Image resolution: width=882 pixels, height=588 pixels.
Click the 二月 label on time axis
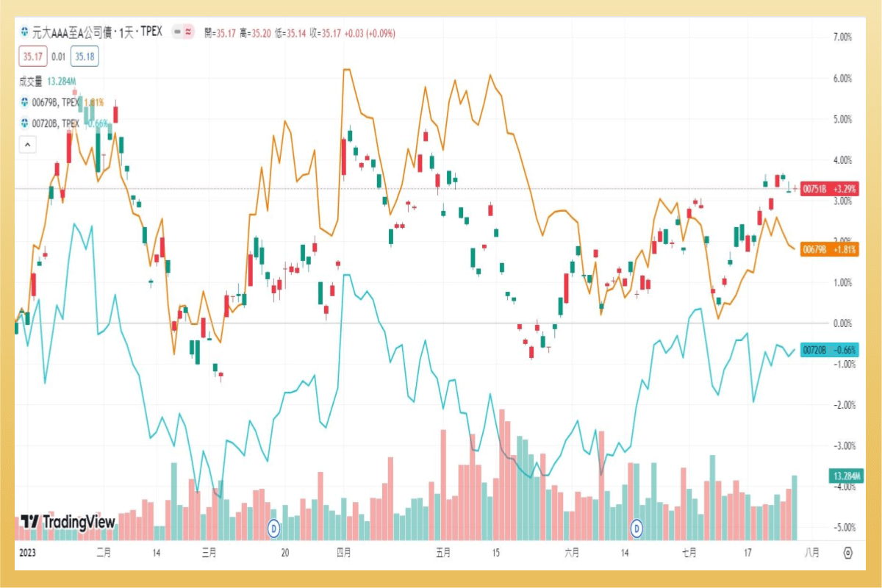(103, 552)
